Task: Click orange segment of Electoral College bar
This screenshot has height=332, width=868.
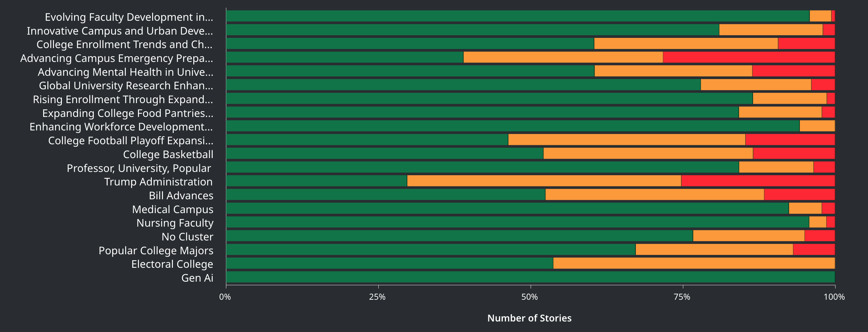Action: tap(694, 263)
